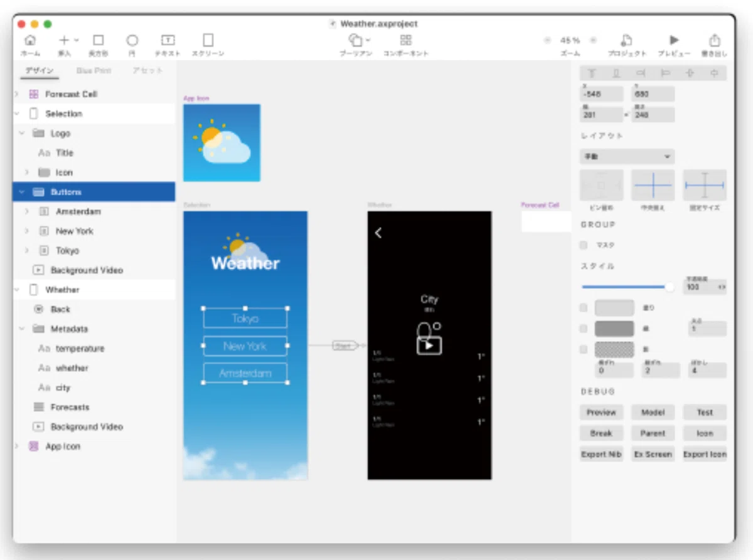Open the layout mode dropdown
The image size is (753, 560).
627,156
